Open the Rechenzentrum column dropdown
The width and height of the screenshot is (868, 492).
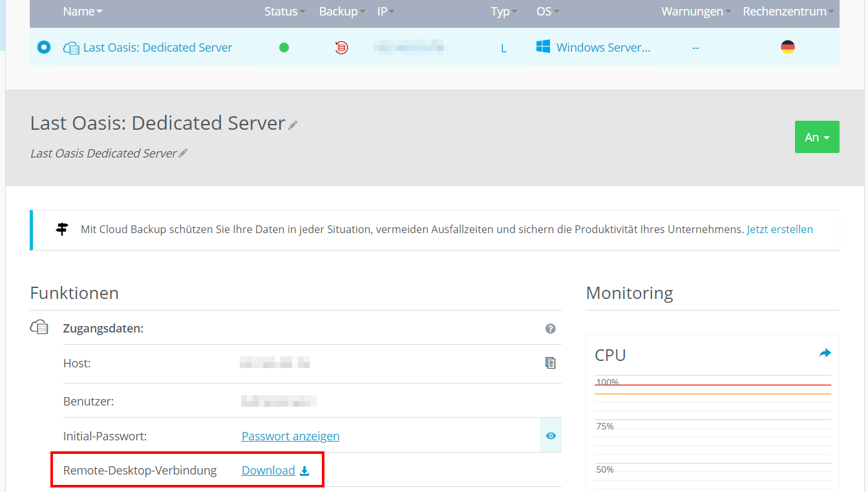(789, 12)
